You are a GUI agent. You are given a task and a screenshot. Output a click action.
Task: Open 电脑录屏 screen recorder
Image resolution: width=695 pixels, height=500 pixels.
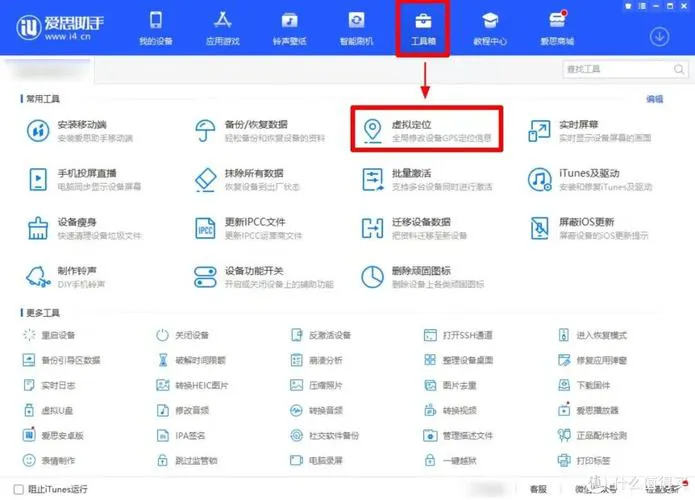[x=316, y=461]
